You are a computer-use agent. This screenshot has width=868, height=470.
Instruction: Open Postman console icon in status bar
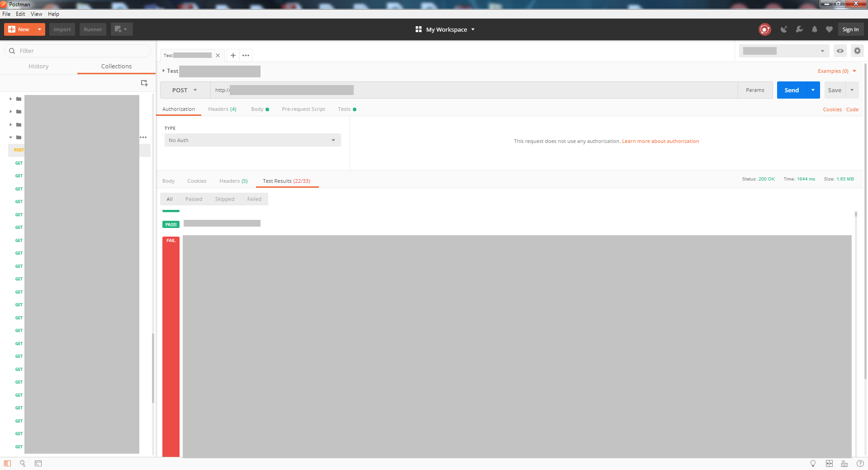38,463
